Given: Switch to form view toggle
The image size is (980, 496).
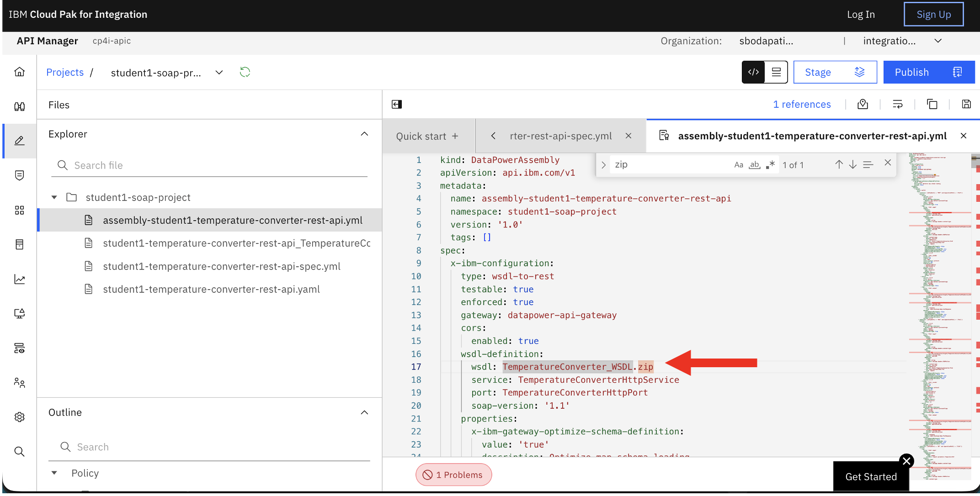Looking at the screenshot, I should 776,72.
